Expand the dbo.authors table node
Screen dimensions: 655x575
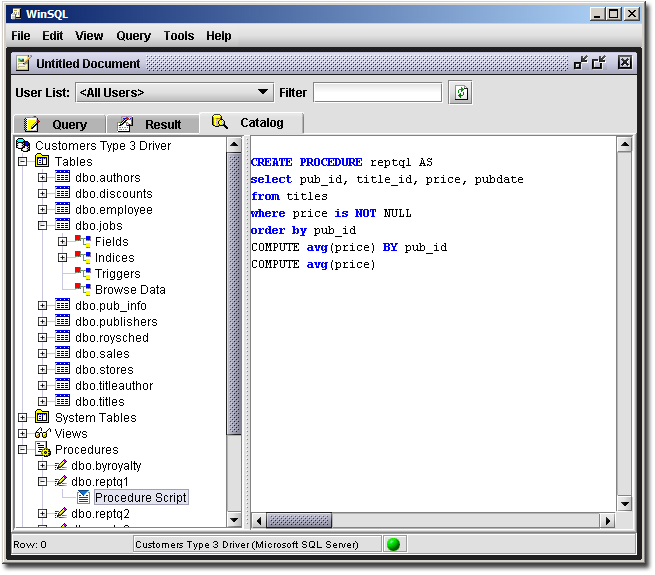[42, 177]
